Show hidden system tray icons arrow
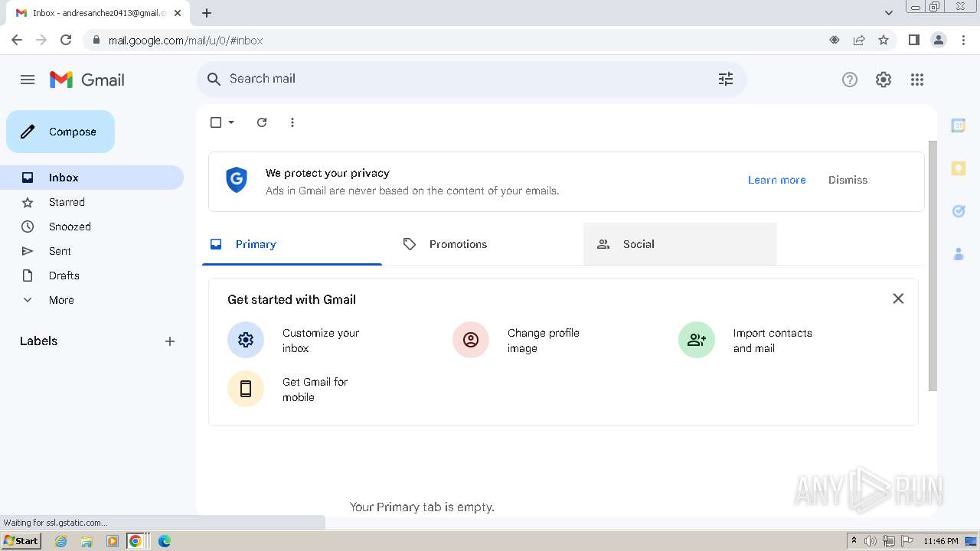The height and width of the screenshot is (551, 980). point(854,541)
